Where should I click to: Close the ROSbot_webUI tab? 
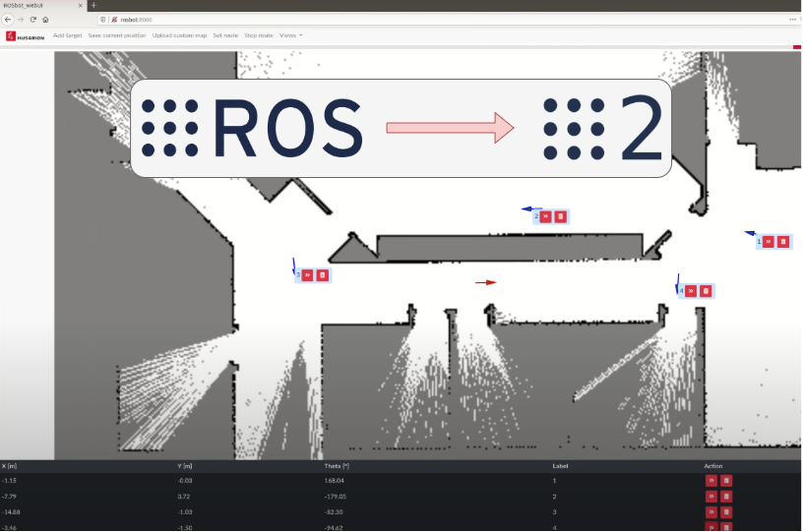click(81, 5)
